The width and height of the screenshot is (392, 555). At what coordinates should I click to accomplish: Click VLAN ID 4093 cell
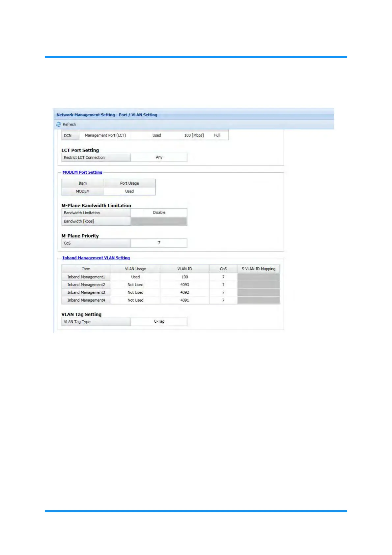click(185, 284)
